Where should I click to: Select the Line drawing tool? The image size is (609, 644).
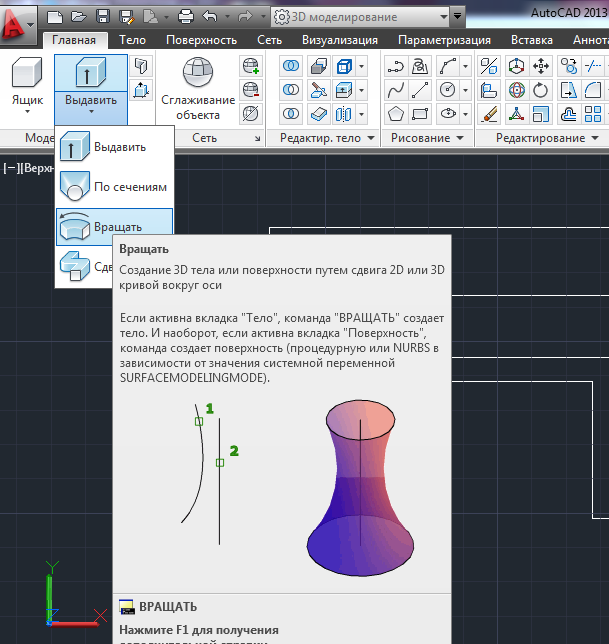point(420,90)
